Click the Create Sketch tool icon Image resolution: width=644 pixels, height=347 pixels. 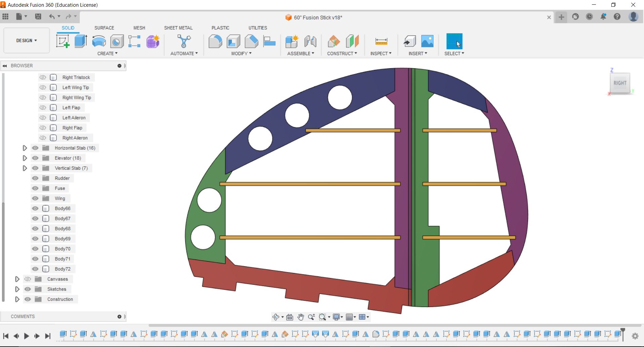pyautogui.click(x=63, y=41)
